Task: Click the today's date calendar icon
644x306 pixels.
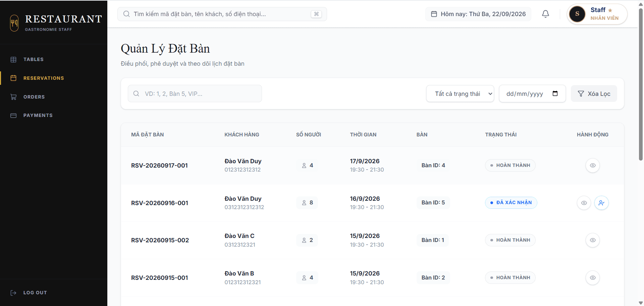Action: (434, 14)
